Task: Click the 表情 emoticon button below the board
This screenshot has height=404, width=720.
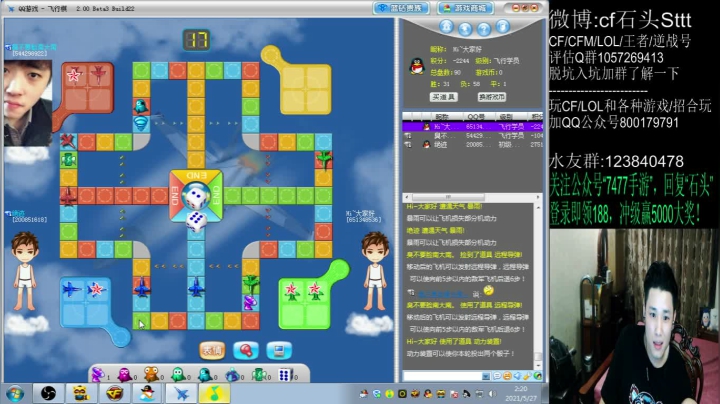Action: pos(212,351)
